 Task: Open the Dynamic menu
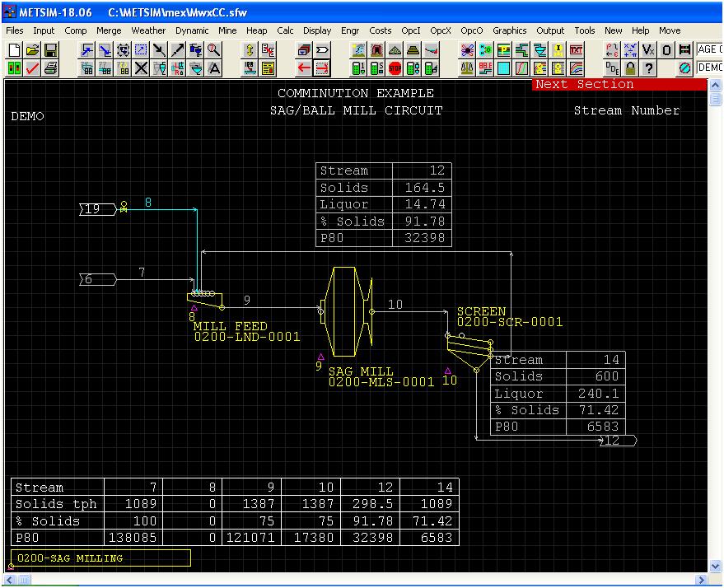[192, 30]
